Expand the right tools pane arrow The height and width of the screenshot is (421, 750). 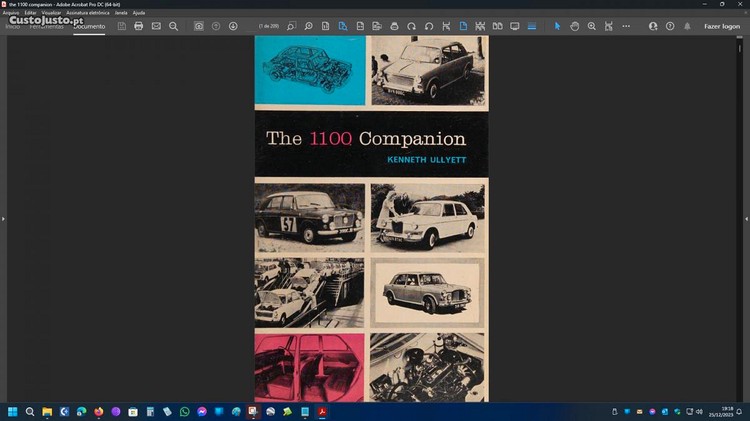(746, 218)
